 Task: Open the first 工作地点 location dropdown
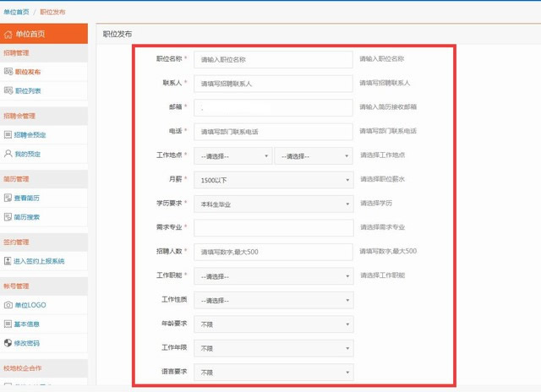click(x=233, y=156)
